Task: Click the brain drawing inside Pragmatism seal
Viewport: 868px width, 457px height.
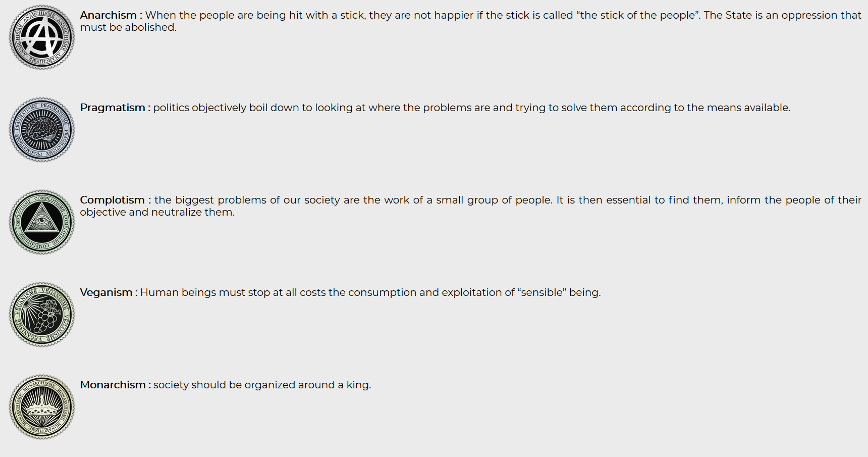Action: (42, 130)
